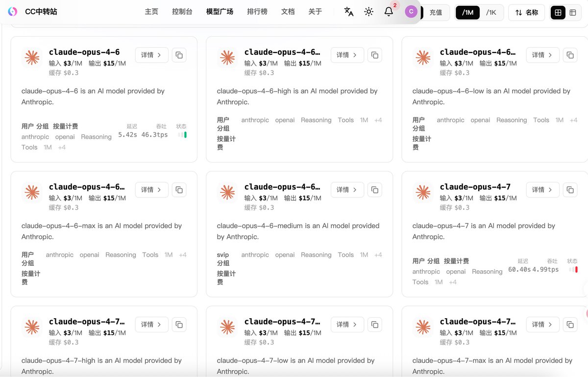This screenshot has width=588, height=377.
Task: Open the 名称 sort dropdown
Action: (526, 12)
